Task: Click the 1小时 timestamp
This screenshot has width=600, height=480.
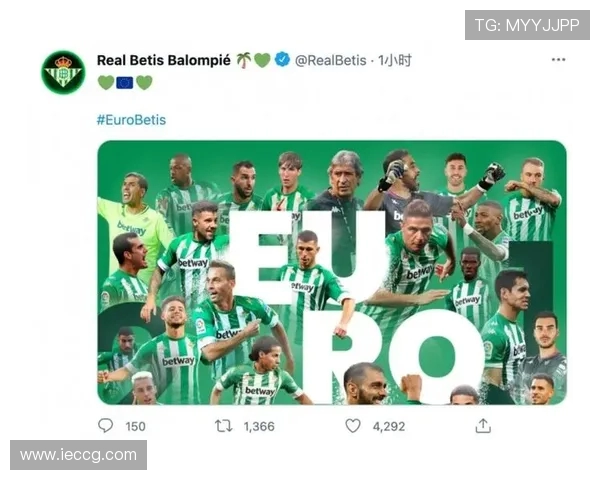Action: point(395,60)
